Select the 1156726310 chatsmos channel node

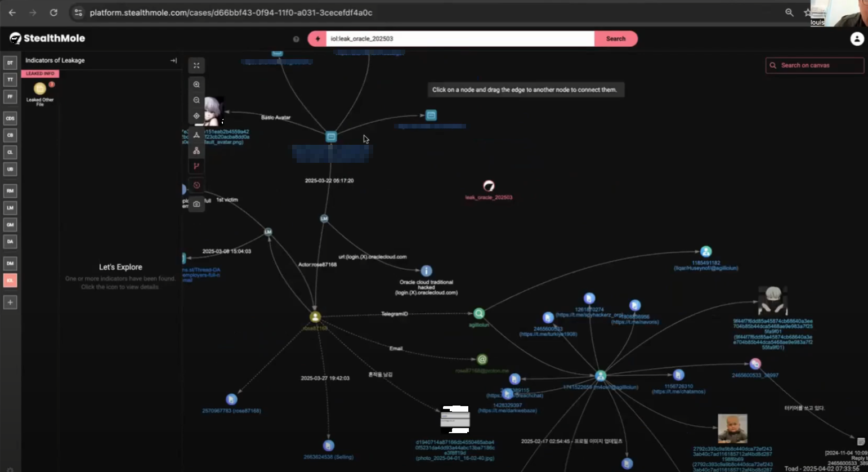click(x=679, y=375)
